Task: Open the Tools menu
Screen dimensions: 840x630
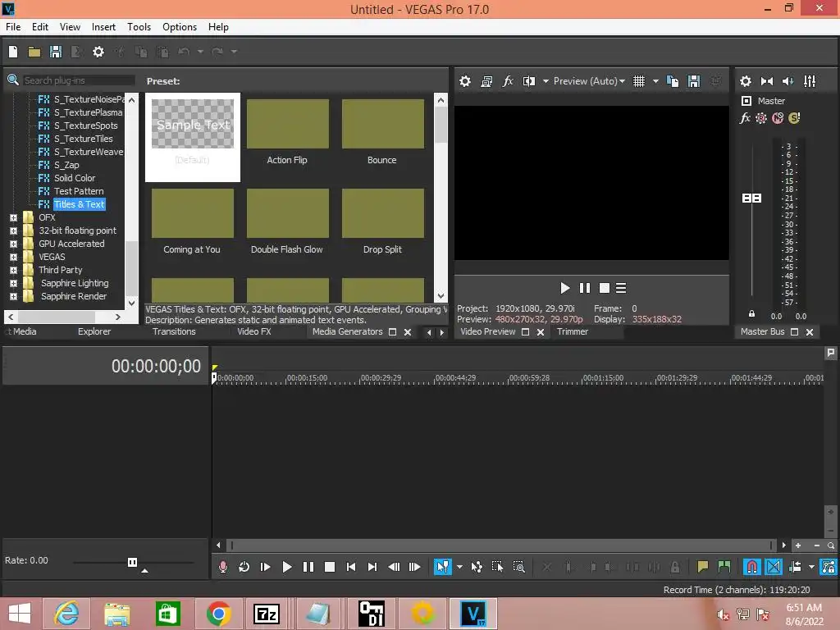Action: (x=139, y=27)
